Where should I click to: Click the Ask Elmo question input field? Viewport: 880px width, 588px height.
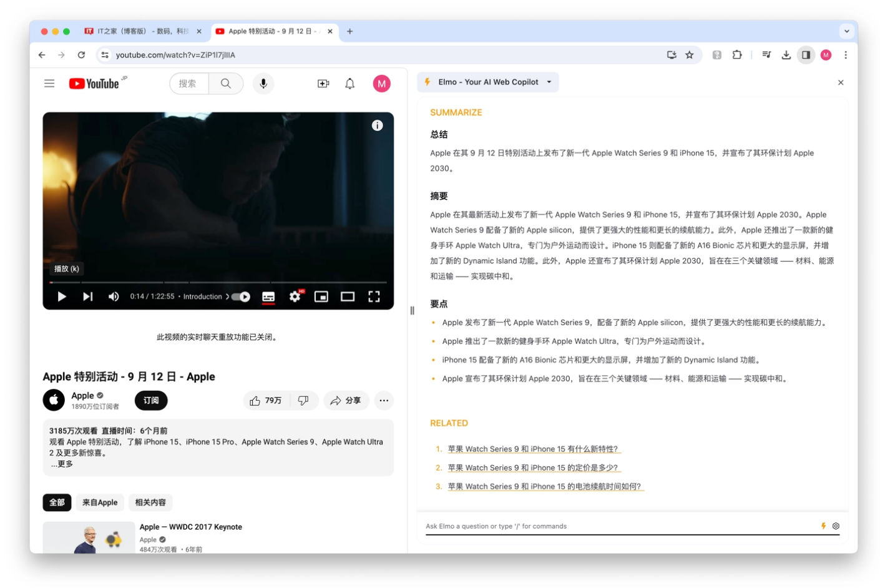tap(618, 526)
